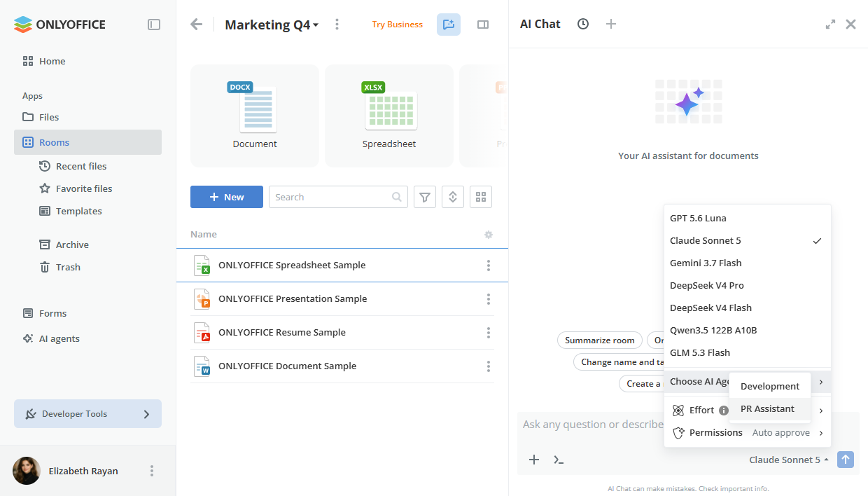Image resolution: width=868 pixels, height=496 pixels.
Task: Attach a file with chat plus icon
Action: (534, 460)
